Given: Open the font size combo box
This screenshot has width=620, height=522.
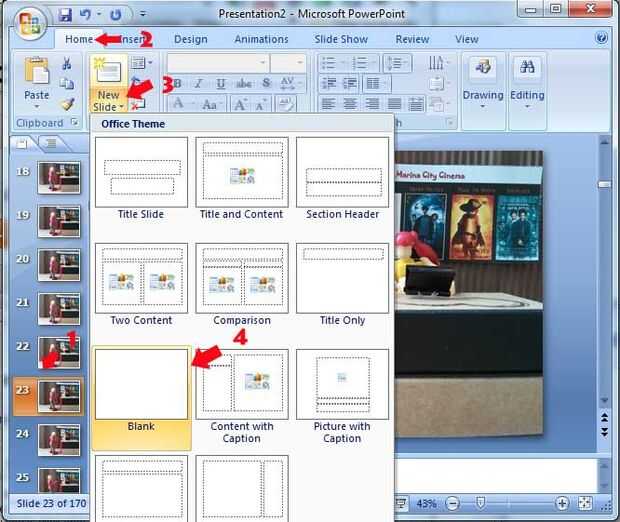Looking at the screenshot, I should click(x=288, y=62).
